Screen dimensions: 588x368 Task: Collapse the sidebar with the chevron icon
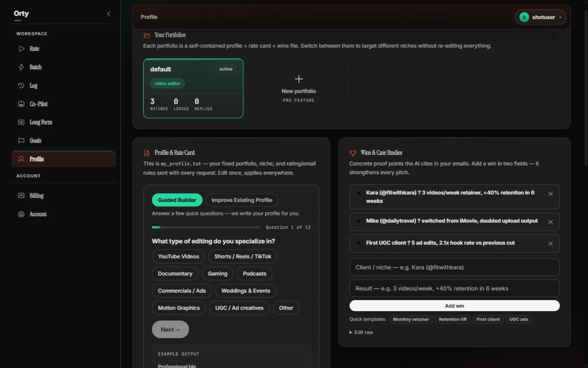(109, 14)
